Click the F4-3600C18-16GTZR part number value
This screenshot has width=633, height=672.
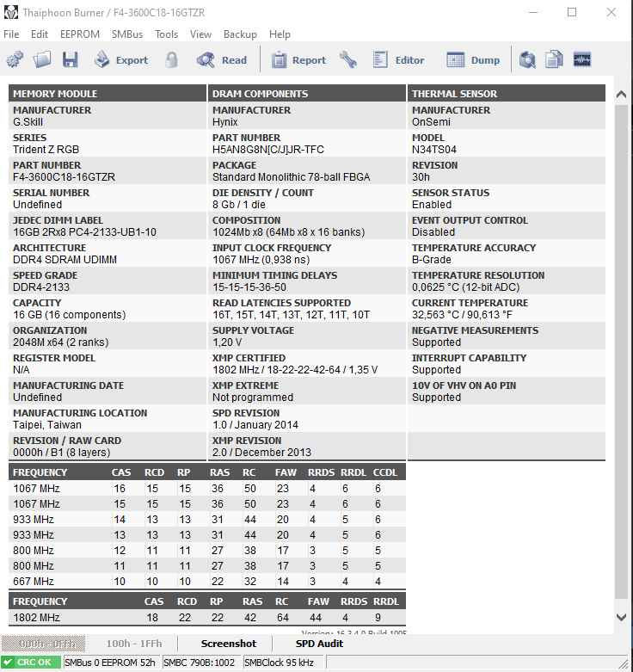coord(64,177)
